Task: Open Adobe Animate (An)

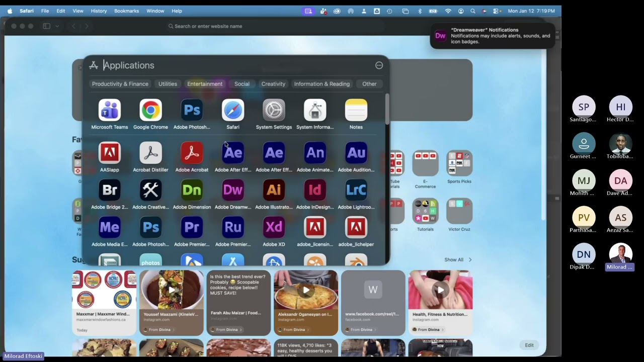Action: (315, 153)
